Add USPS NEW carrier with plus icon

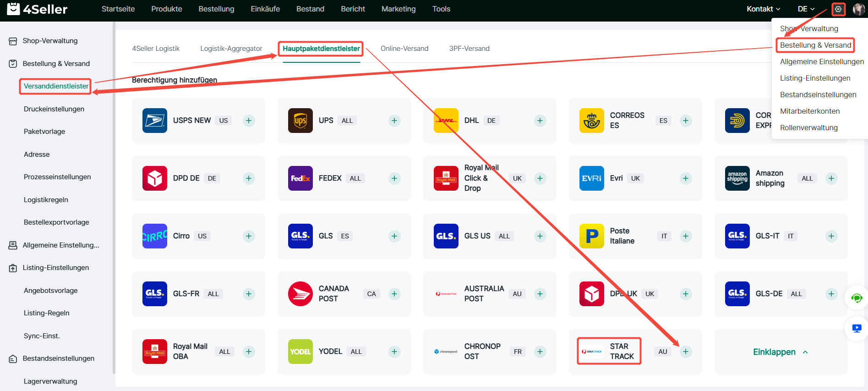point(249,121)
